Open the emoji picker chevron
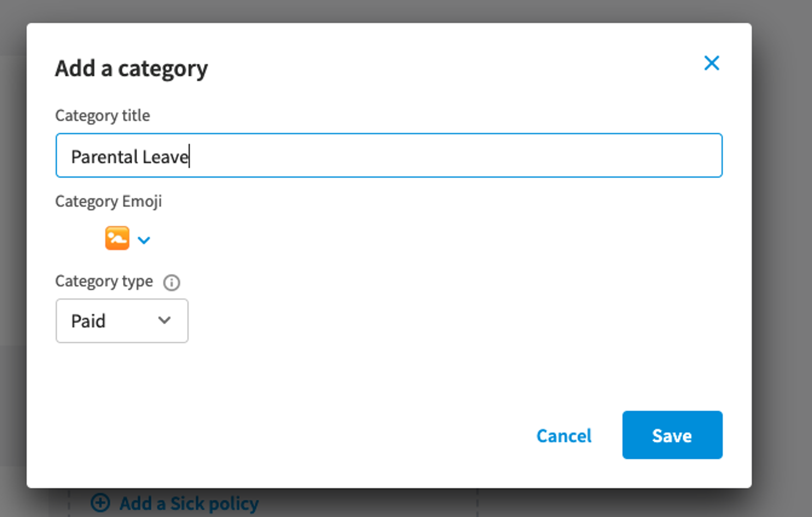812x517 pixels. pos(144,240)
